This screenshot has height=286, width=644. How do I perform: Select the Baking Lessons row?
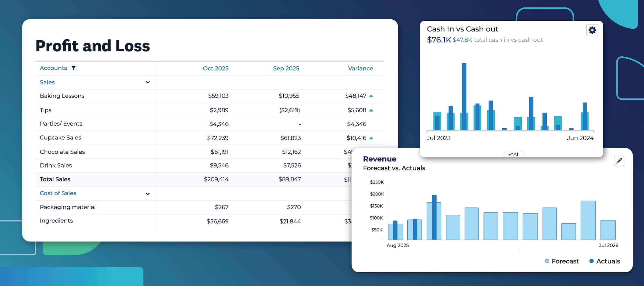pos(62,96)
